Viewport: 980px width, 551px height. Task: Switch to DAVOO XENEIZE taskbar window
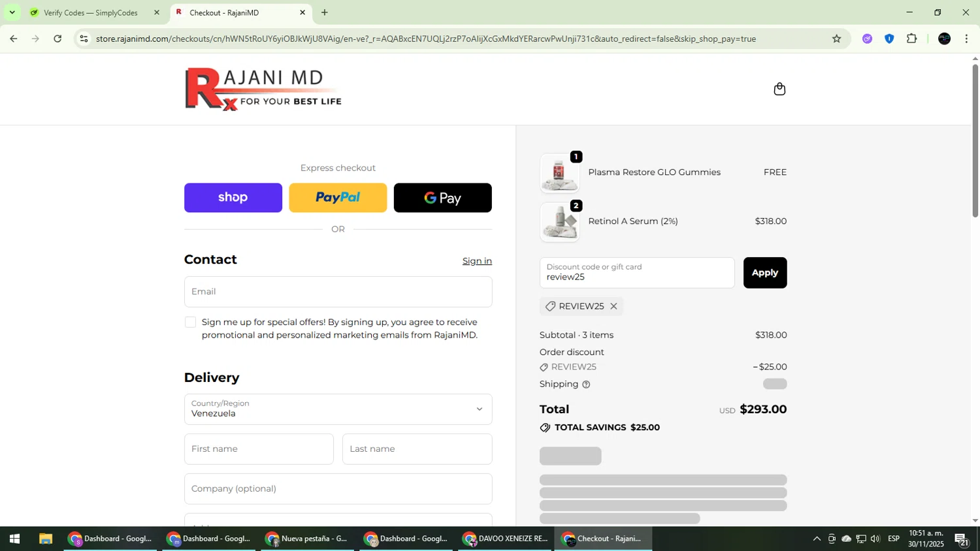click(x=505, y=539)
